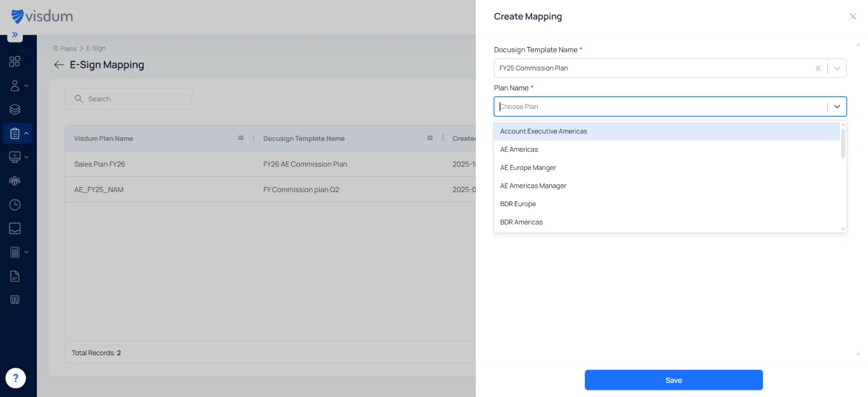Select AE Europe Manger option
Screen dimensions: 868x397
coord(667,168)
